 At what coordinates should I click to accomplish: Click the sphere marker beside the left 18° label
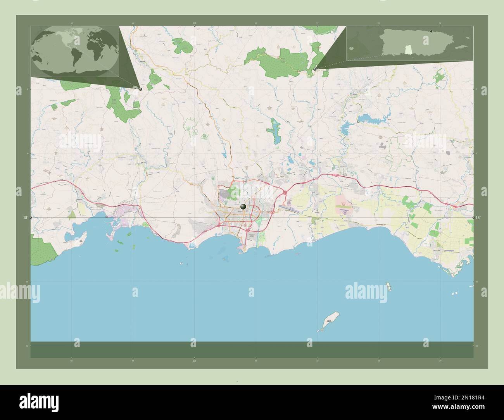point(31,218)
